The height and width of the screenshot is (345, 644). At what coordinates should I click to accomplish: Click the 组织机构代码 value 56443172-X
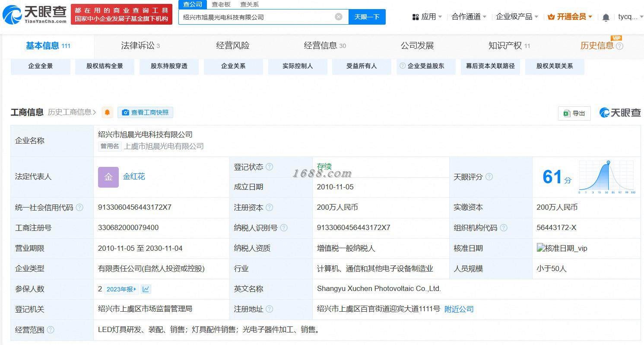tap(556, 228)
